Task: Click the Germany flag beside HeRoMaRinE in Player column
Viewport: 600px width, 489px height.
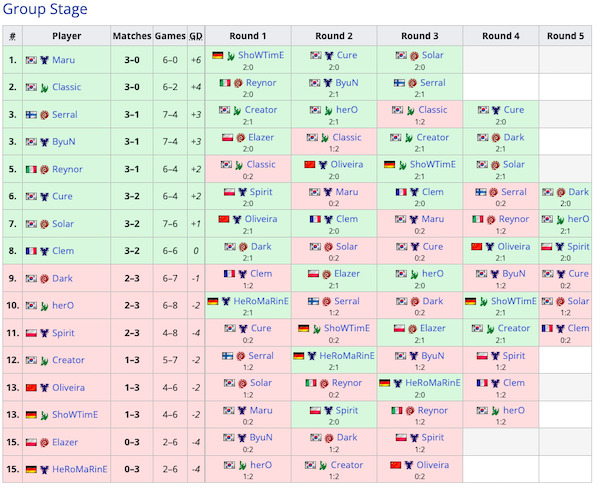Action: 31,469
